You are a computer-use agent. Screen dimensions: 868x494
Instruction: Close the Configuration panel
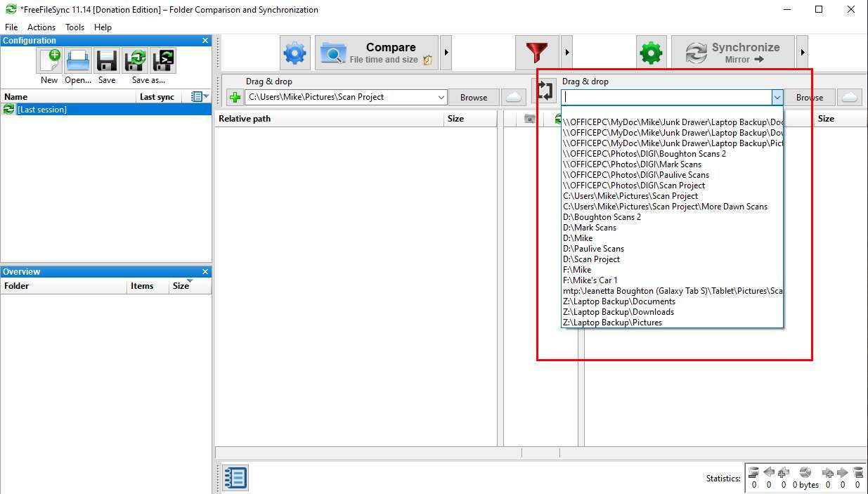205,41
